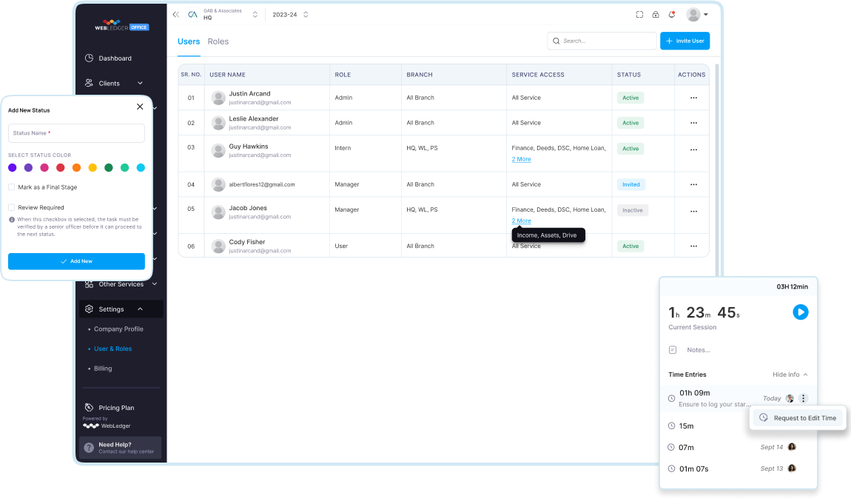This screenshot has width=851, height=504.
Task: Click the notification bell with red badge
Action: point(671,13)
